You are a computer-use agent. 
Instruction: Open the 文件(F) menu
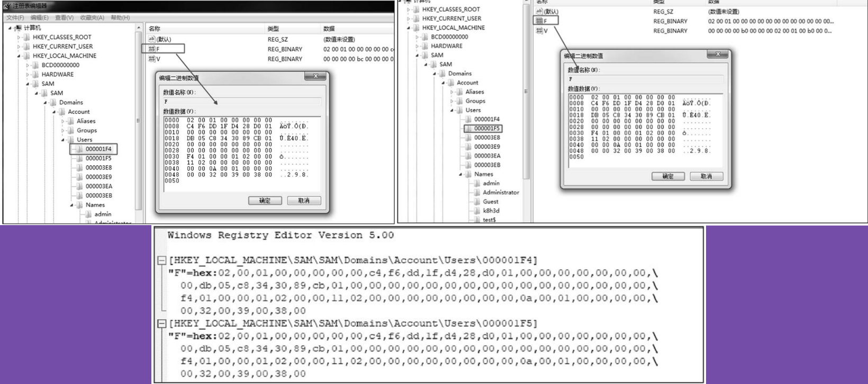click(15, 17)
